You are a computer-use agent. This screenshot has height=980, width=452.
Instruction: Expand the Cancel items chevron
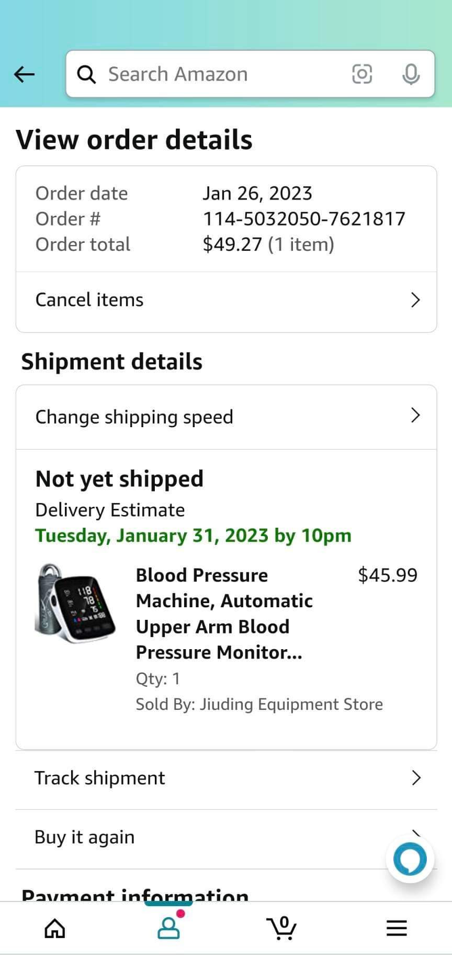pyautogui.click(x=415, y=300)
